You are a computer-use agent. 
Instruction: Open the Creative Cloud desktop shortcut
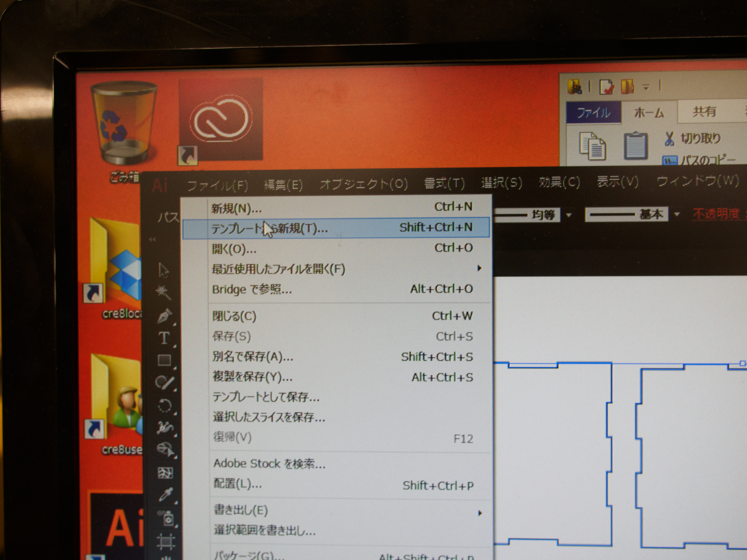pos(220,122)
